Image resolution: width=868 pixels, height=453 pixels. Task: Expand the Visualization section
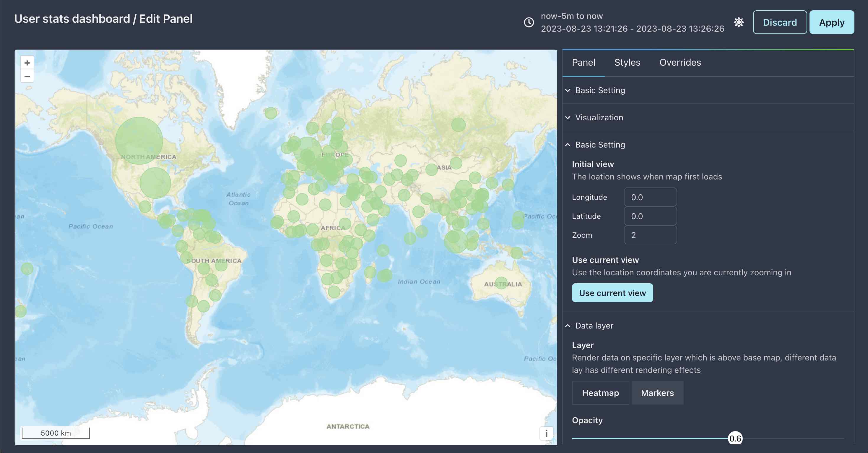pos(599,117)
